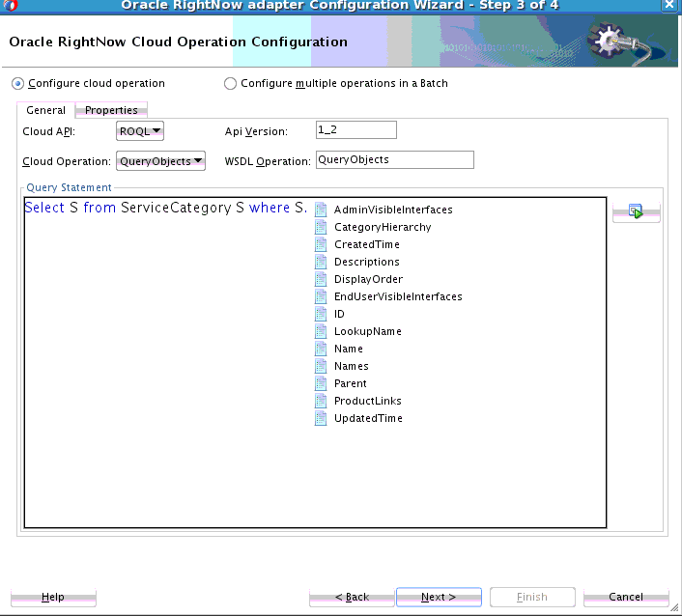This screenshot has width=682, height=616.
Task: Pick DisplayOrder from suggestion list
Action: [368, 279]
